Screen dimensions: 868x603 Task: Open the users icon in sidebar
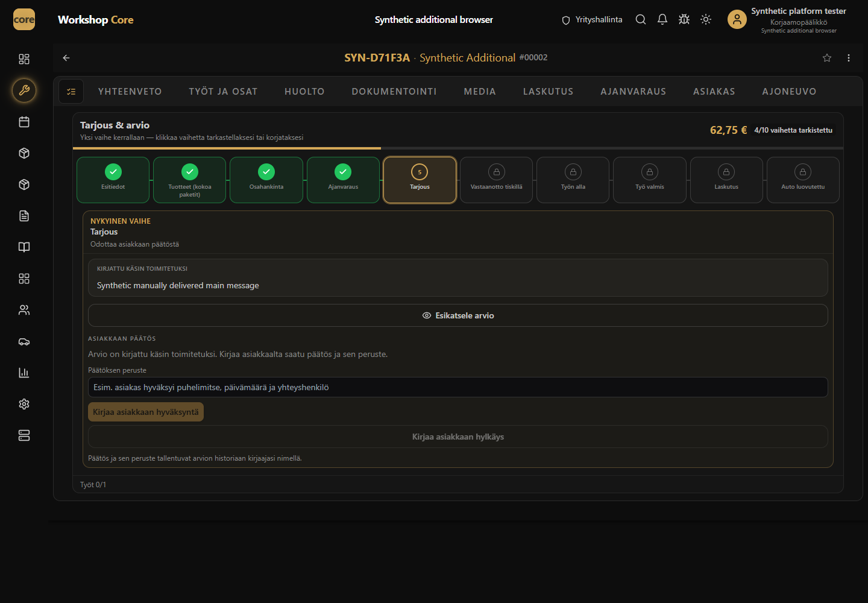click(24, 310)
